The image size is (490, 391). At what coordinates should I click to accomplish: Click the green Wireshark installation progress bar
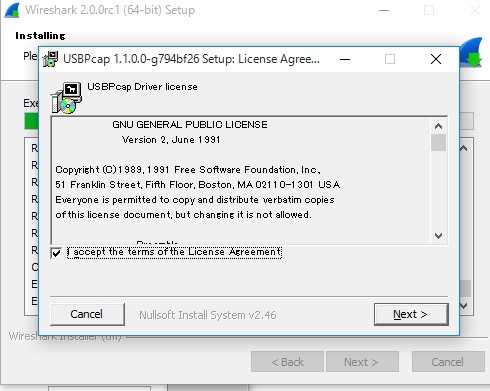pyautogui.click(x=31, y=121)
